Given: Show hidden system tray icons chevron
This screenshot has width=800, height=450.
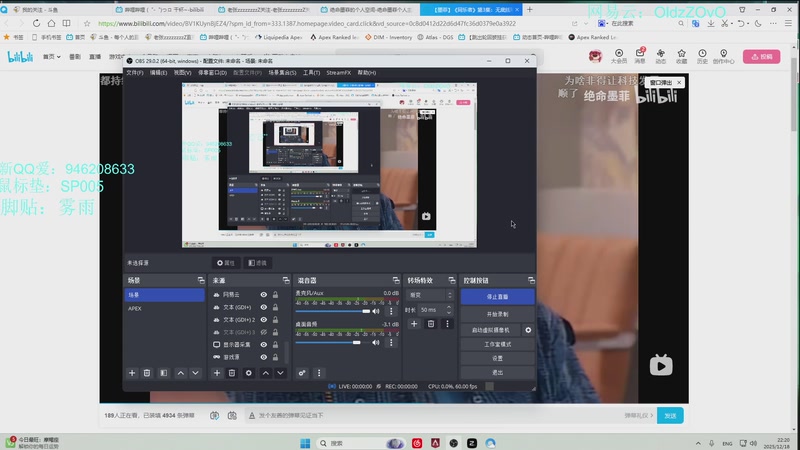Looking at the screenshot, I should click(698, 443).
